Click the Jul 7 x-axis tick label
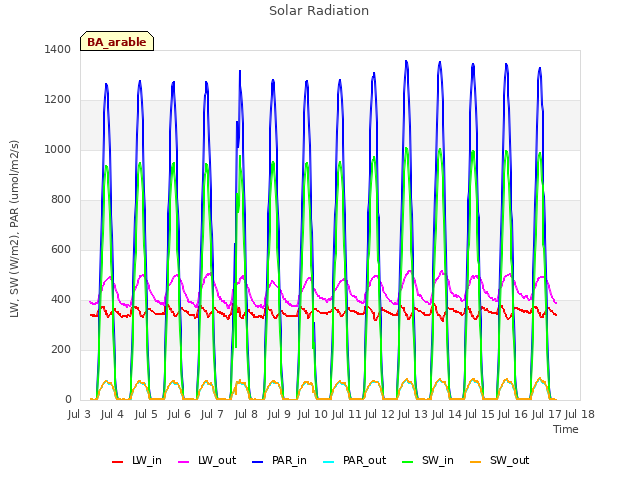Viewport: 640px width, 480px height. [x=212, y=414]
